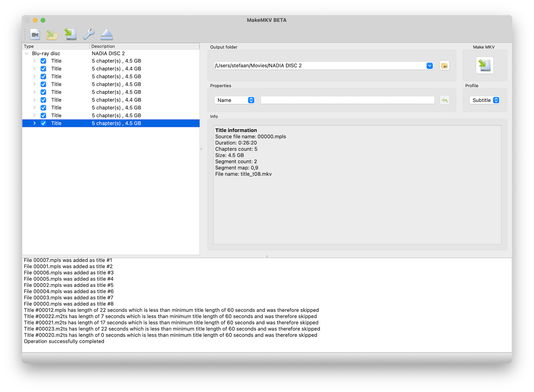Click the Open disc folder toolbar icon
The height and width of the screenshot is (392, 534).
coord(52,34)
